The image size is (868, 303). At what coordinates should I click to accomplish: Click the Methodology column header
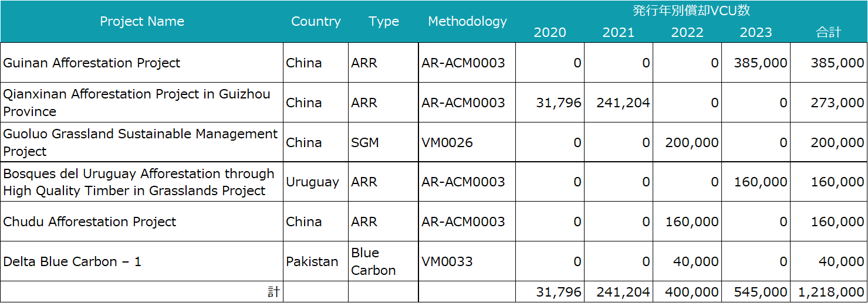(x=467, y=22)
